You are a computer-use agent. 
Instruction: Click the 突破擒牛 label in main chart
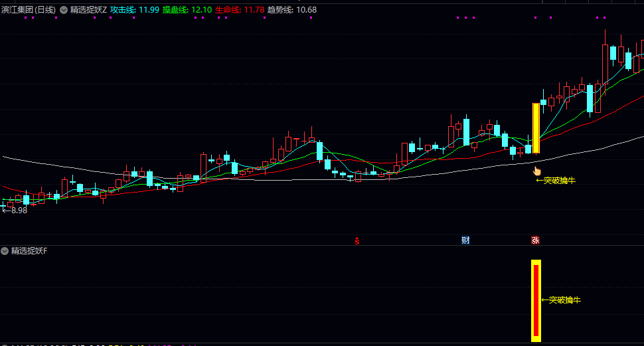(x=556, y=181)
